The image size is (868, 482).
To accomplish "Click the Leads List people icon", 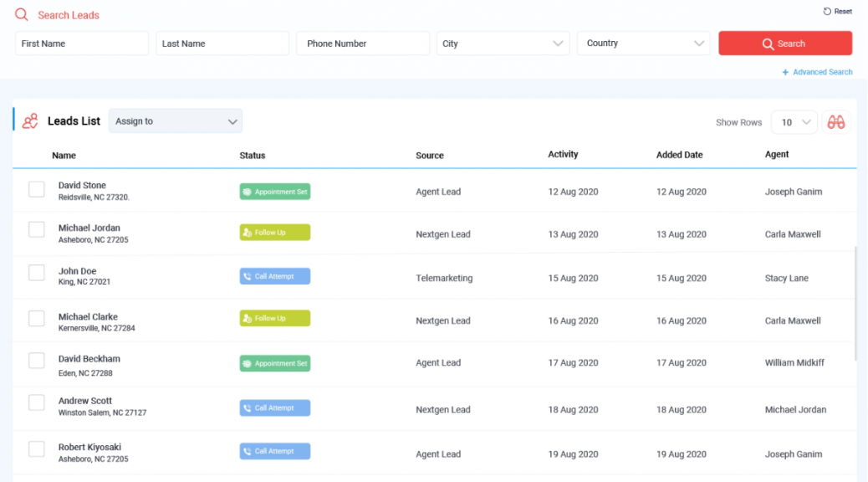I will [30, 120].
